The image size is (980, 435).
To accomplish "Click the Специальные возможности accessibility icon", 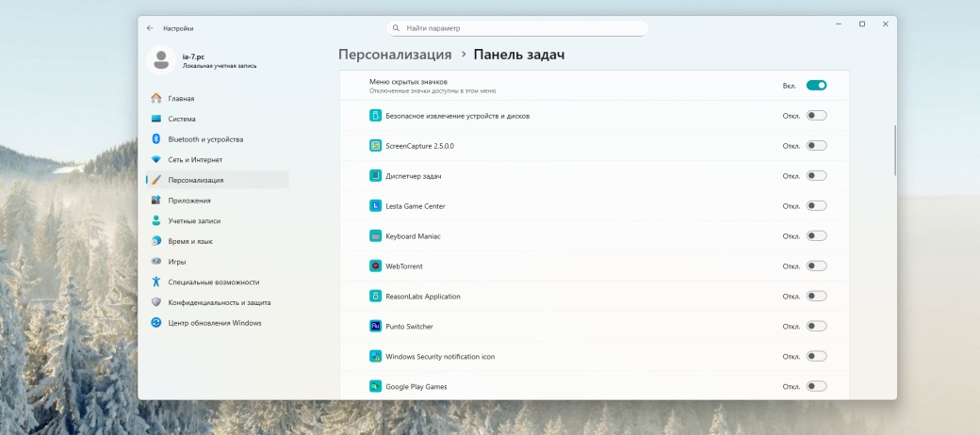I will pyautogui.click(x=156, y=282).
